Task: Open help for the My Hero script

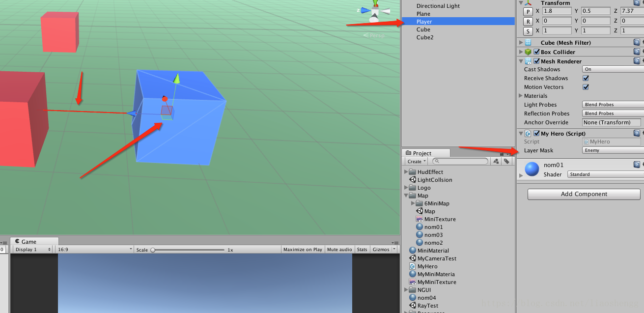Action: [x=637, y=133]
